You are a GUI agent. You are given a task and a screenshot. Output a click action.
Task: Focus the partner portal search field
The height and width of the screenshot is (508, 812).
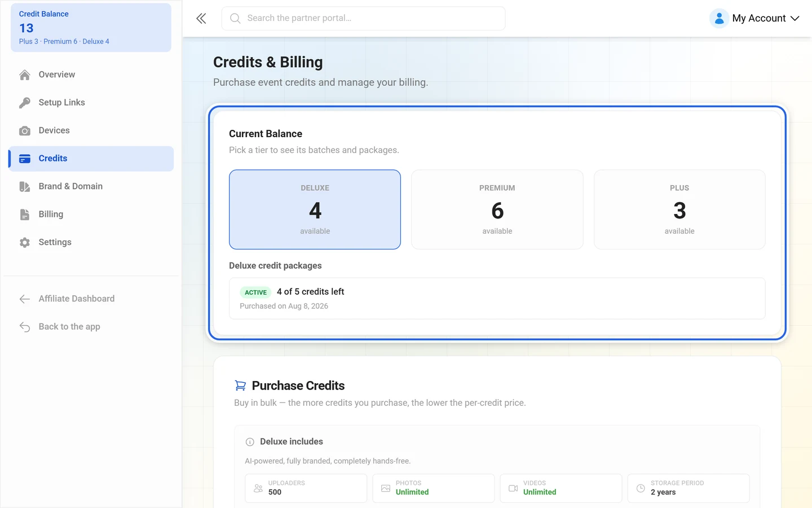click(x=364, y=19)
